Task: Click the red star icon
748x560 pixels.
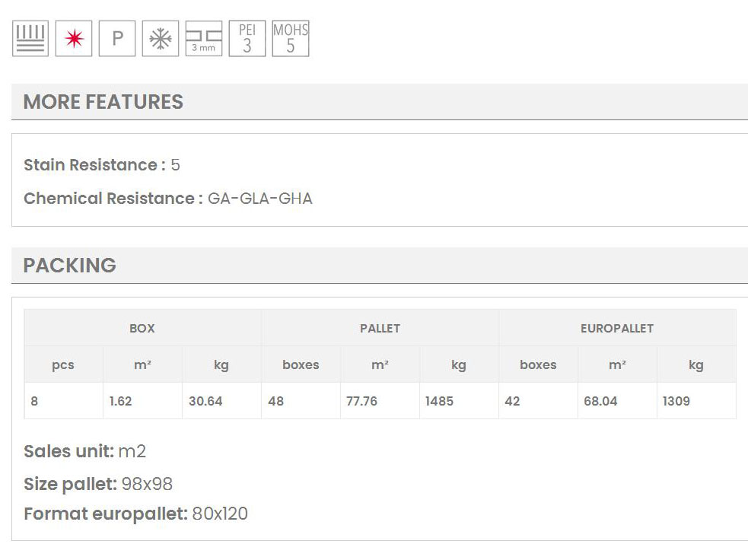Action: point(74,39)
